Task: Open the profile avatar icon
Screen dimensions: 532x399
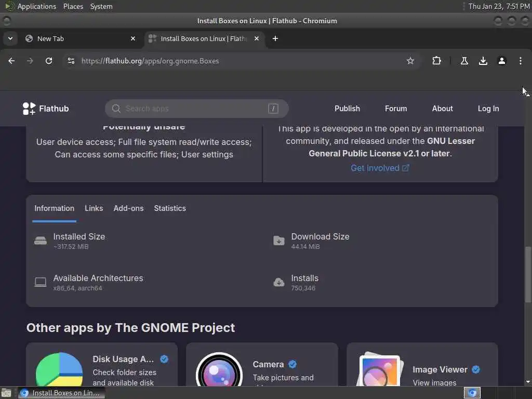Action: (x=502, y=61)
